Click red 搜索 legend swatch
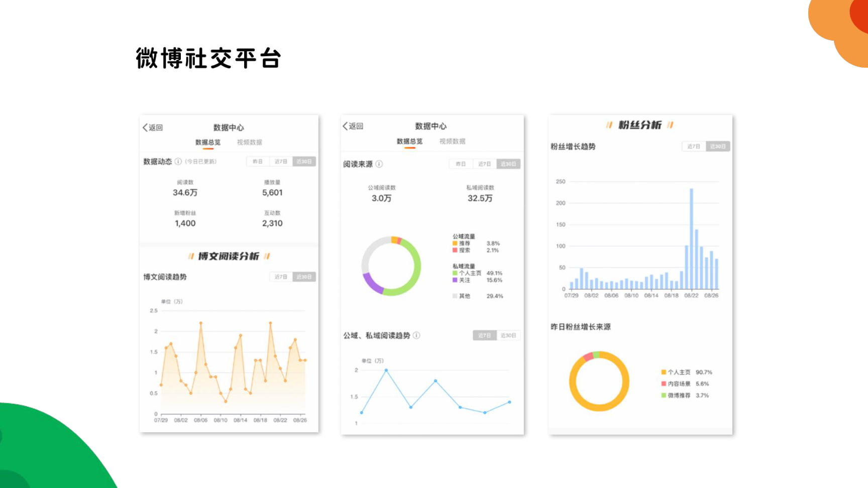Viewport: 868px width, 488px height. pyautogui.click(x=455, y=250)
